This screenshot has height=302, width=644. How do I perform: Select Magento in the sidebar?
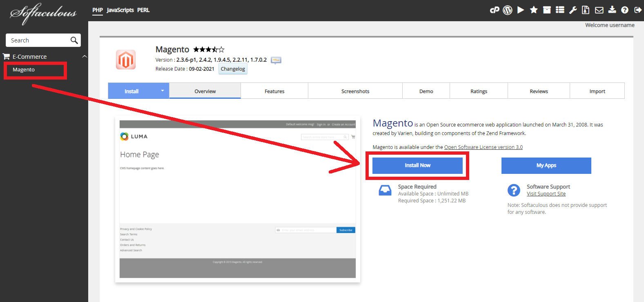[24, 70]
